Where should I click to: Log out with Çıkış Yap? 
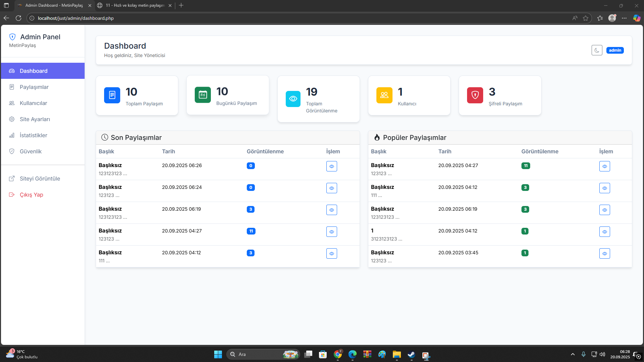[x=31, y=195]
